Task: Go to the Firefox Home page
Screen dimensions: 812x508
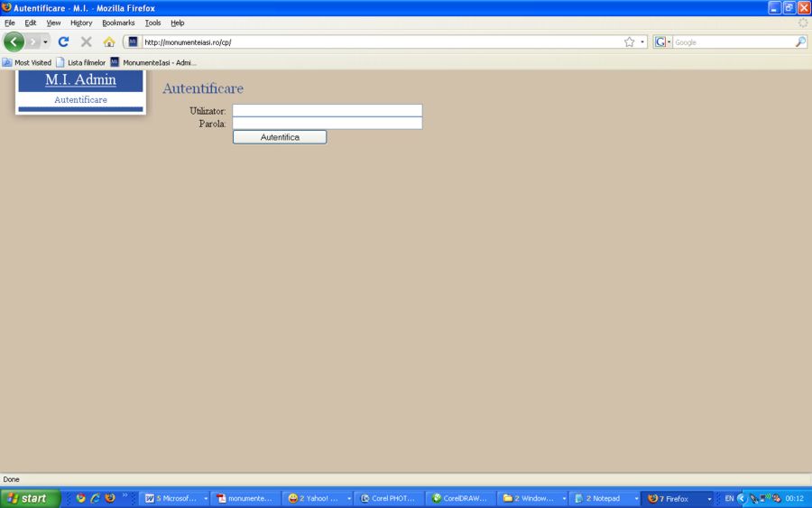Action: 109,42
